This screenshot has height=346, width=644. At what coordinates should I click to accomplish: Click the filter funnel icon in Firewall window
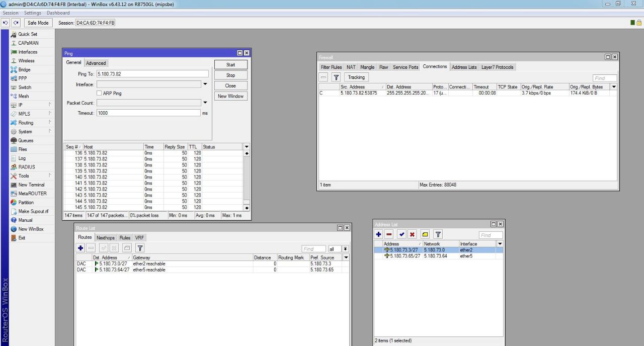pos(336,77)
